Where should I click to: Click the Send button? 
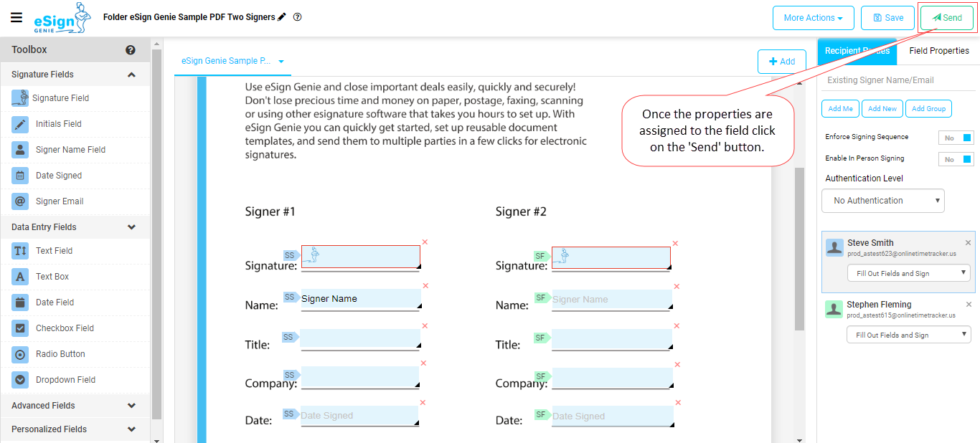(947, 18)
